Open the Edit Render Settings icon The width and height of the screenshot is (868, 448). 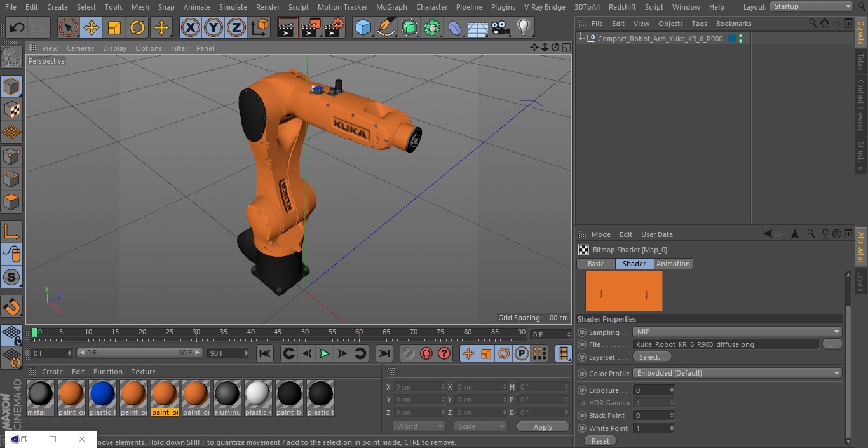(x=334, y=28)
